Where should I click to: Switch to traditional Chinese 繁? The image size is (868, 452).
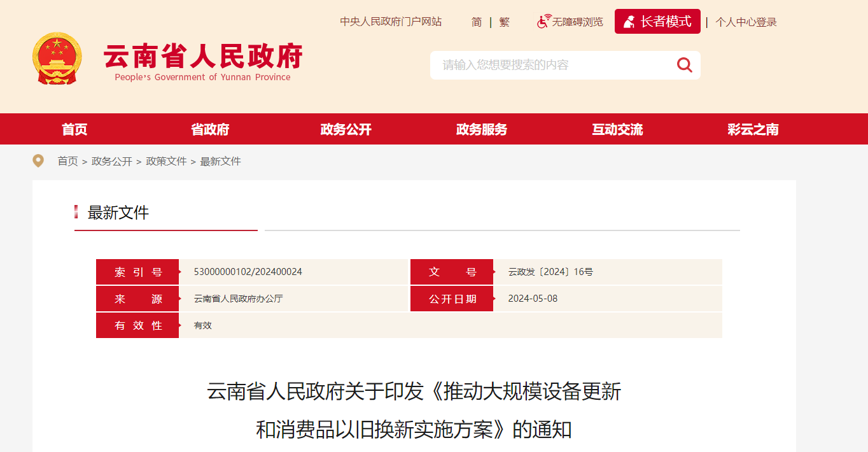coord(504,22)
